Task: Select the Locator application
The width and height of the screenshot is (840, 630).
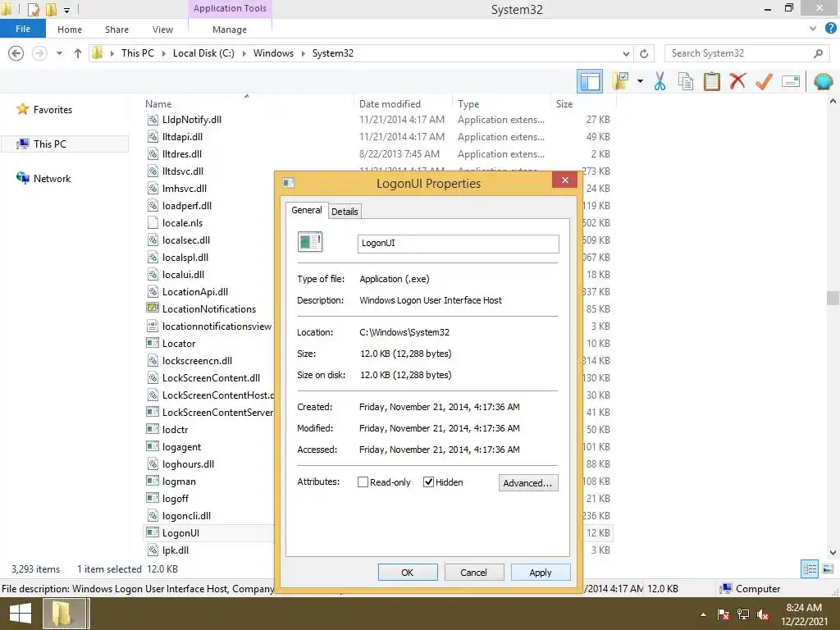Action: (x=179, y=344)
